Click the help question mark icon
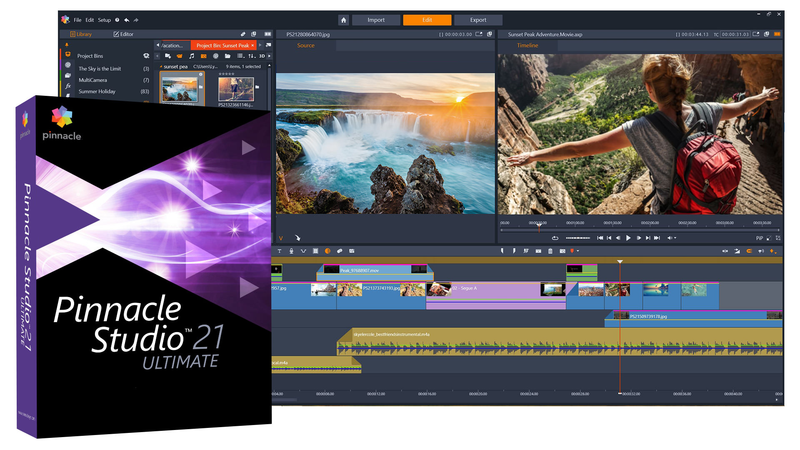Screen dimensions: 800x450 coord(117,20)
